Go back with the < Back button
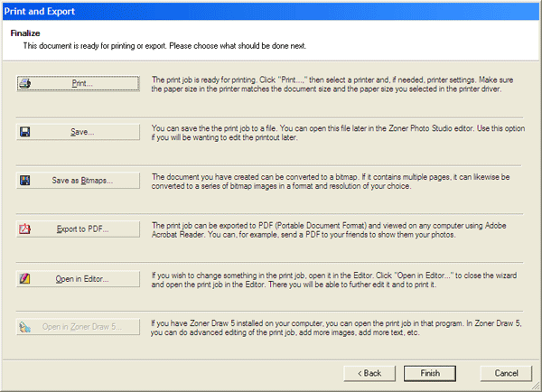Viewport: 542px width, 392px height. (369, 372)
